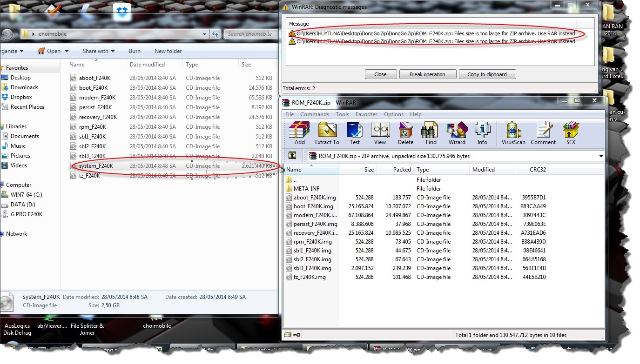This screenshot has width=640, height=364.
Task: Click the Delete toolbar icon
Action: tap(405, 133)
